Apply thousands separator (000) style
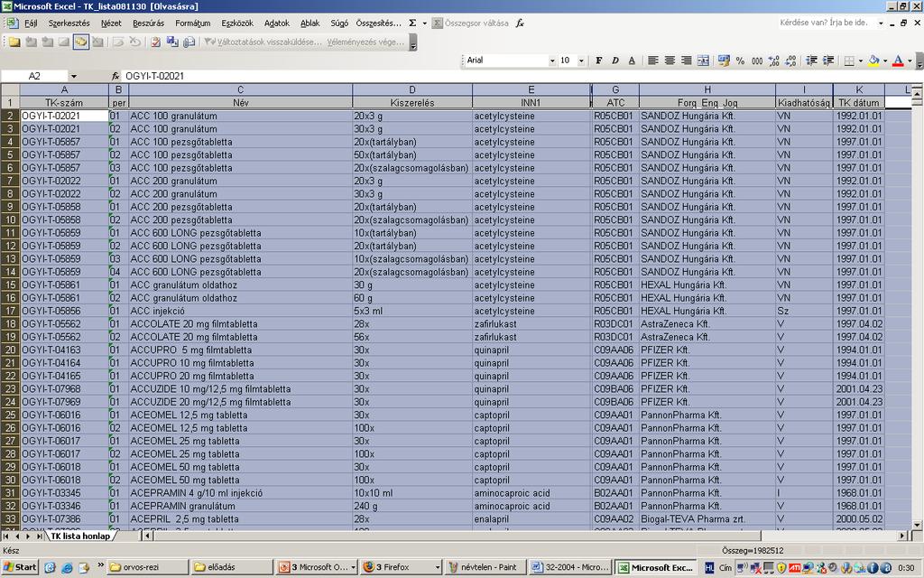 [757, 61]
